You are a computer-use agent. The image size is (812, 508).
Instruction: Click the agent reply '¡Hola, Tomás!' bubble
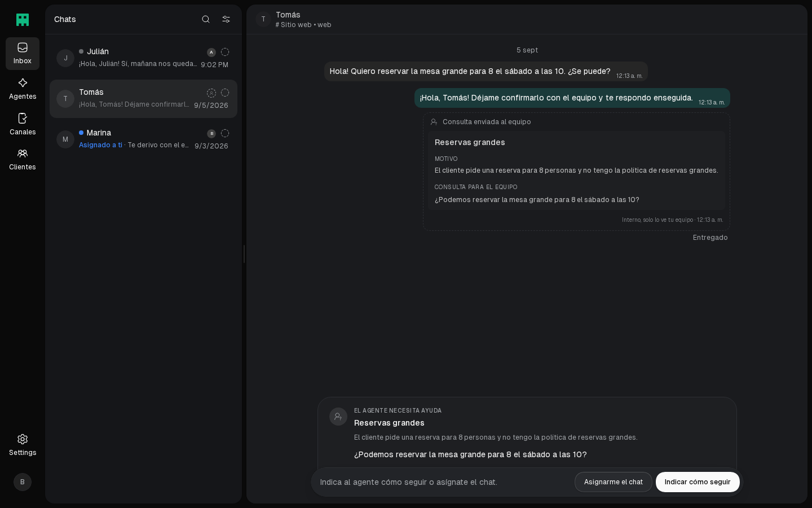click(572, 98)
